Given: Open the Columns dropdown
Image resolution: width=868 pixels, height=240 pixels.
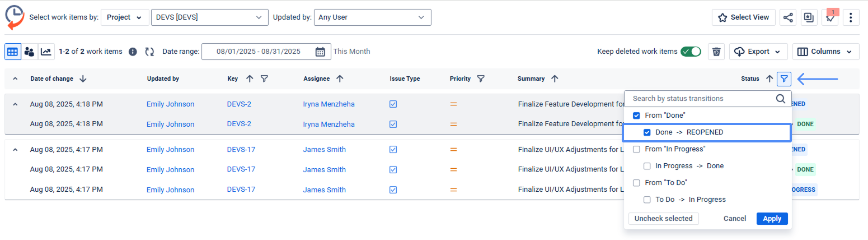Looking at the screenshot, I should (x=825, y=52).
